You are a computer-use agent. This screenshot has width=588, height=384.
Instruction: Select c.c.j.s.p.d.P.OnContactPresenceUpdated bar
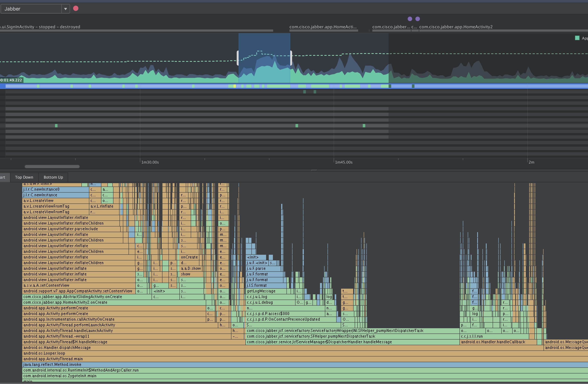tap(291, 319)
